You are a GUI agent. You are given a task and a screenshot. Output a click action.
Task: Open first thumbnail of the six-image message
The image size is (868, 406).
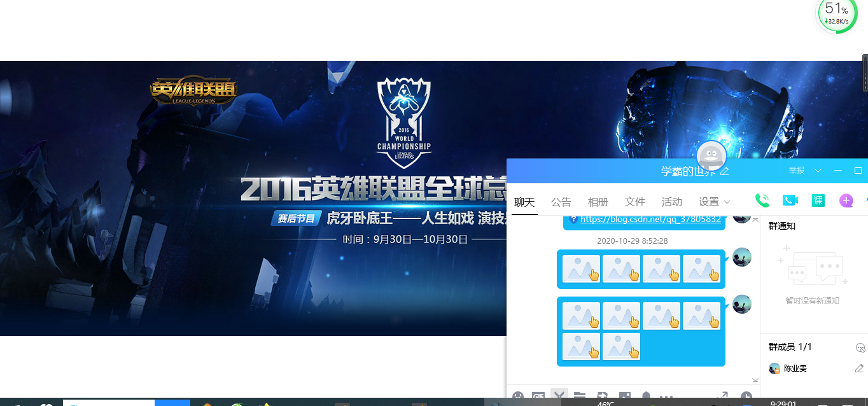coord(582,316)
